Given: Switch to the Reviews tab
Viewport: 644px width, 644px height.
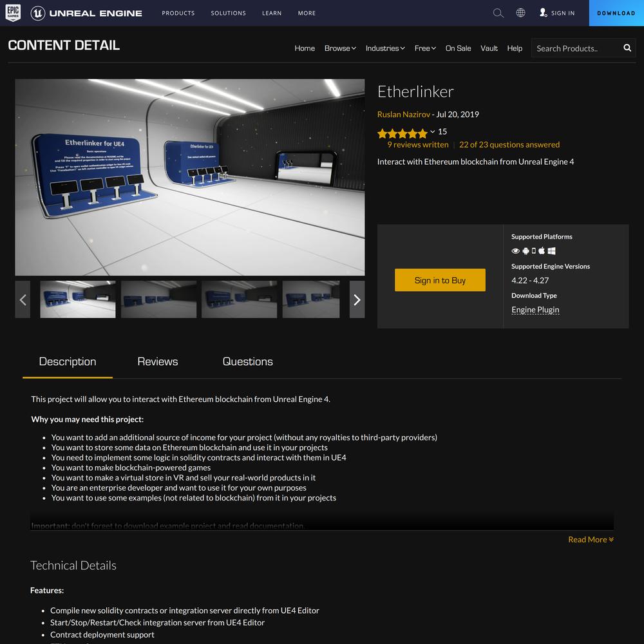Looking at the screenshot, I should coord(158,362).
